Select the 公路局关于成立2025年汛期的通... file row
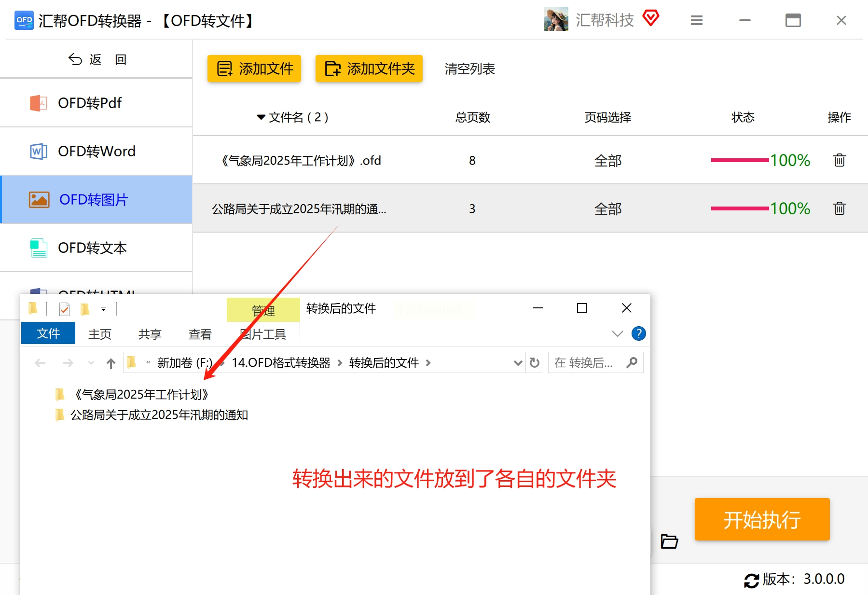This screenshot has height=595, width=868. 530,208
